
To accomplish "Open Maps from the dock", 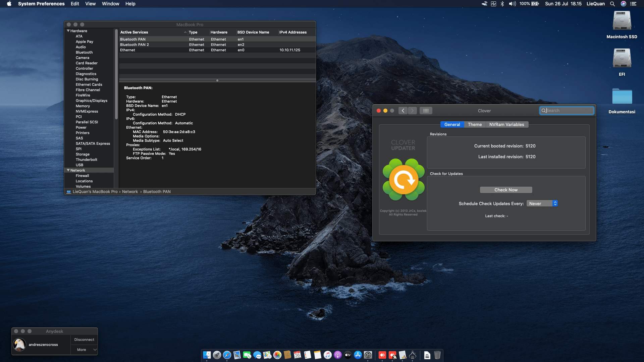I will [x=267, y=355].
